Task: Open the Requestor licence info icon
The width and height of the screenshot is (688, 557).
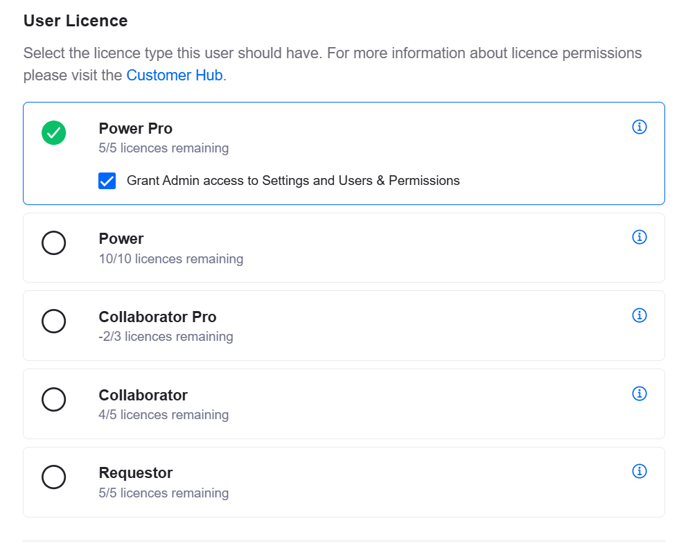Action: (639, 471)
